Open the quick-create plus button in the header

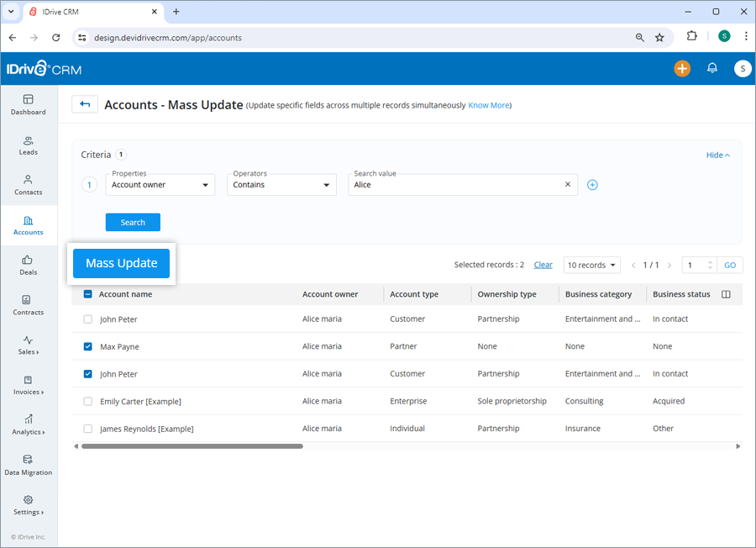coord(682,69)
